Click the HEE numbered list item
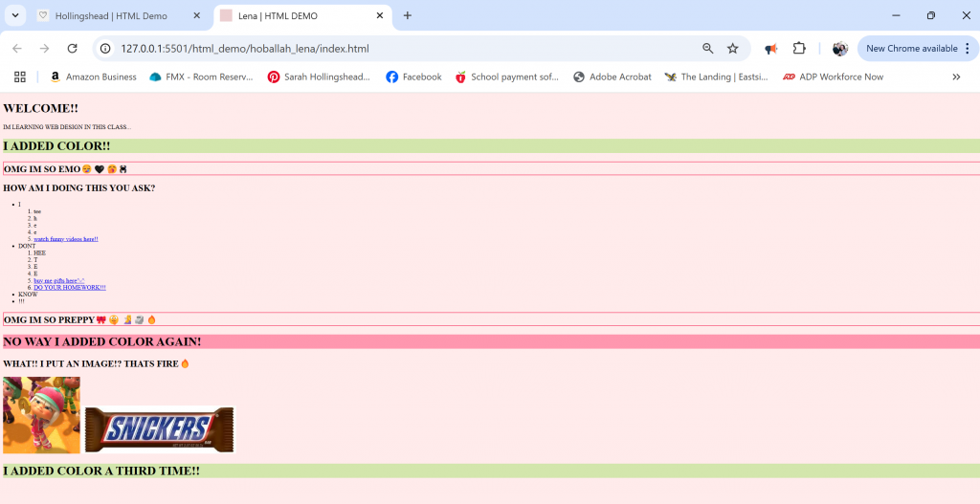 39,252
